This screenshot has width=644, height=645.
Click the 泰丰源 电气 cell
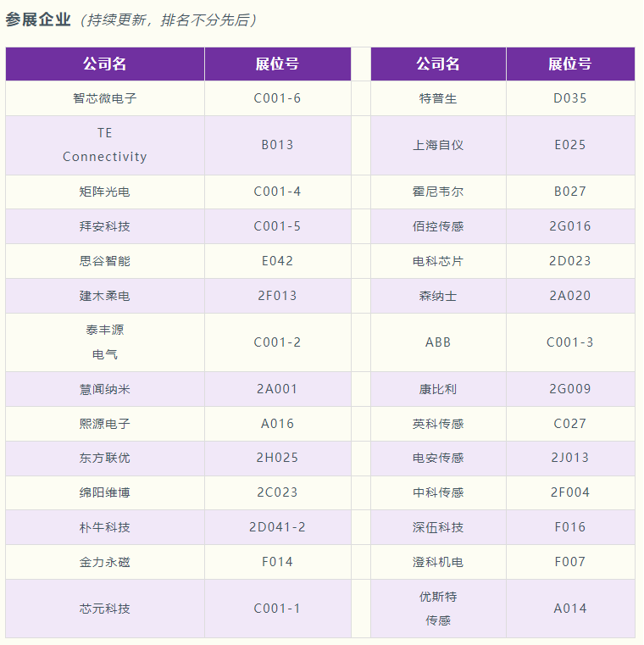coord(105,342)
